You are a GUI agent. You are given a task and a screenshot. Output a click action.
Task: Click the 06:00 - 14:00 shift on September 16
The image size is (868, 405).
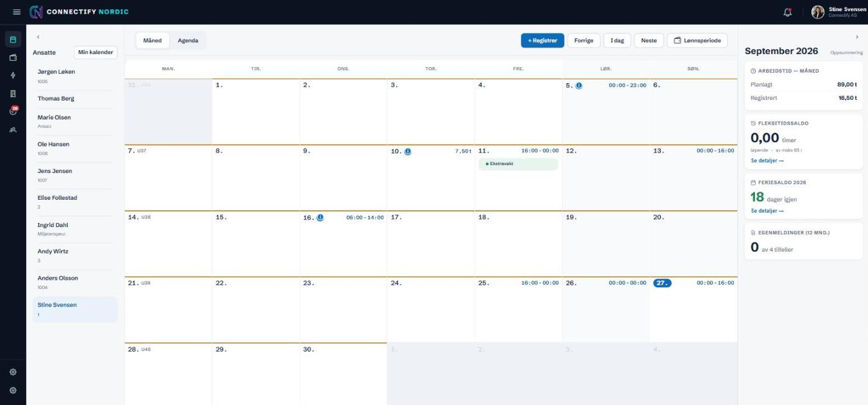point(365,218)
